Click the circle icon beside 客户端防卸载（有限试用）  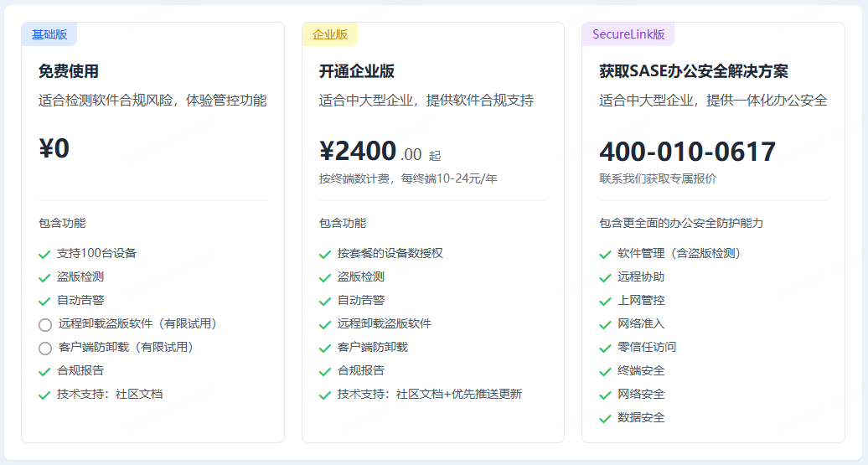[x=45, y=349]
